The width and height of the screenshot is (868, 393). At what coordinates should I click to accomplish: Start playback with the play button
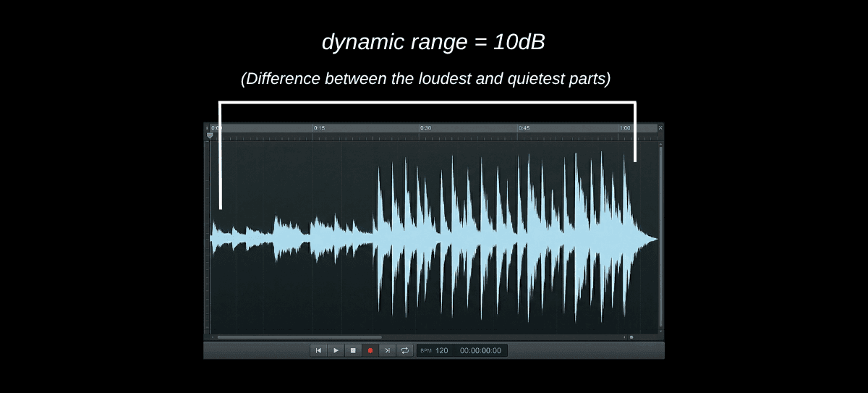(x=336, y=350)
